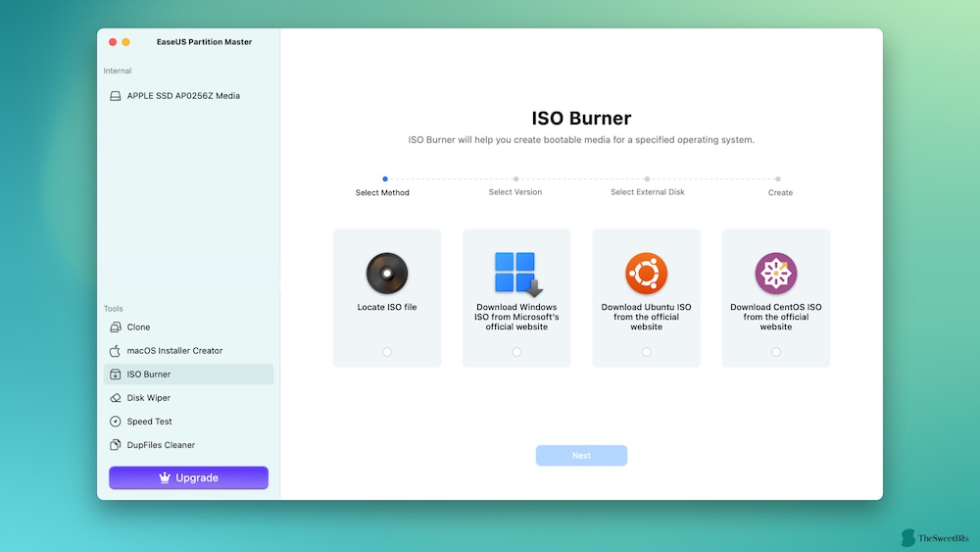Click the Select Version step marker
This screenshot has width=980, height=552.
coord(515,178)
